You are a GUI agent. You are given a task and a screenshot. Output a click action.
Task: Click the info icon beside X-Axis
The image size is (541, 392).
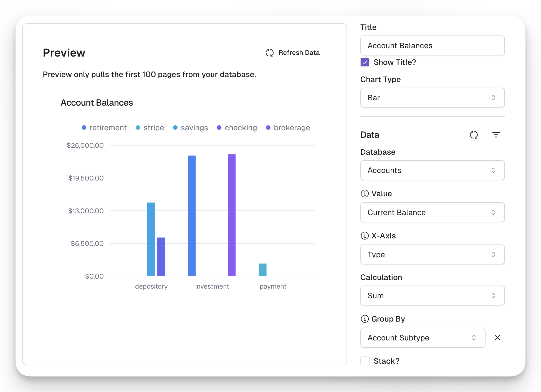pyautogui.click(x=365, y=236)
